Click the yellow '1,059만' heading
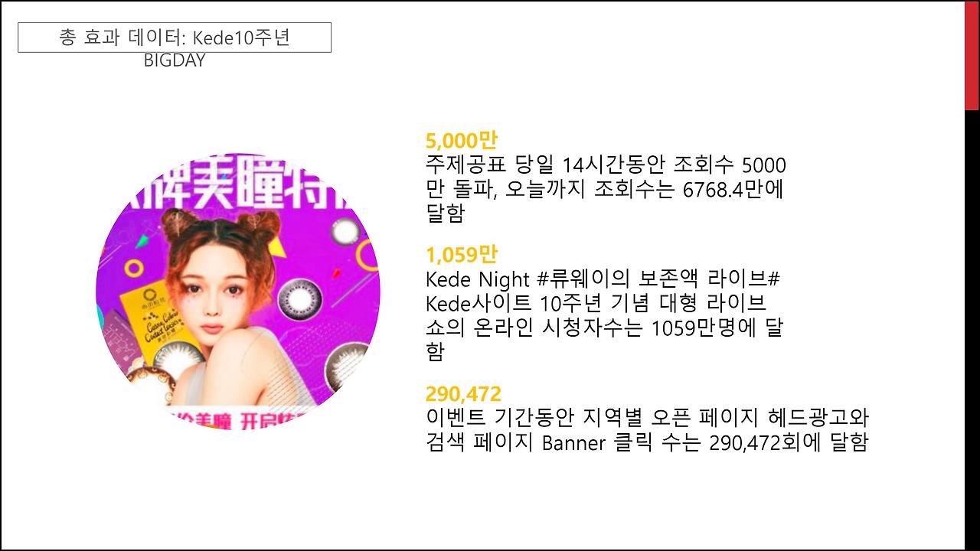Image resolution: width=980 pixels, height=551 pixels. pos(462,253)
